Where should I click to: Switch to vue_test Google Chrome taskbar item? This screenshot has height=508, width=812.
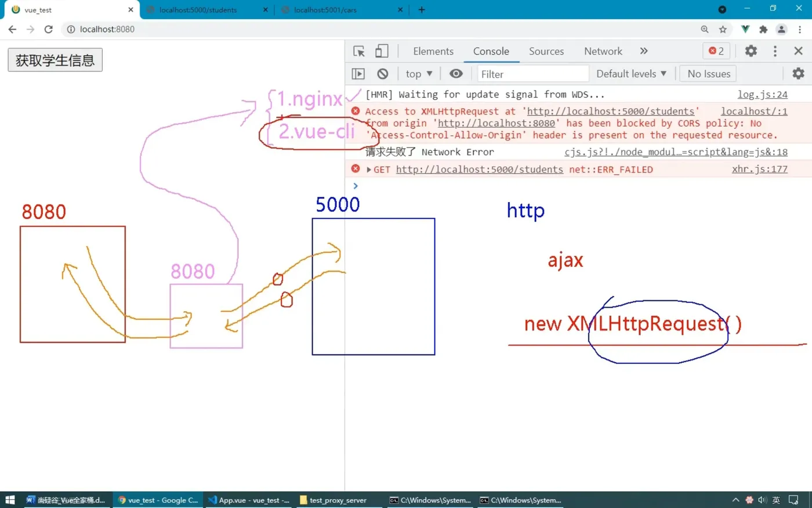click(158, 500)
